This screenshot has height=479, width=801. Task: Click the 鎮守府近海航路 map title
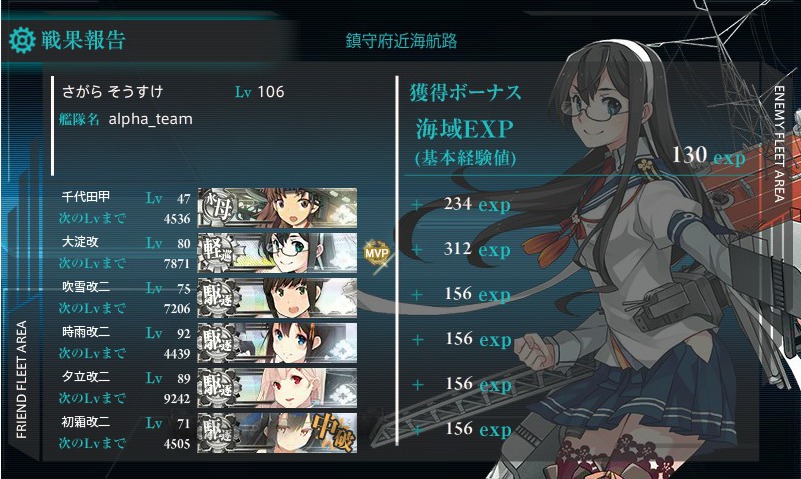(x=401, y=41)
